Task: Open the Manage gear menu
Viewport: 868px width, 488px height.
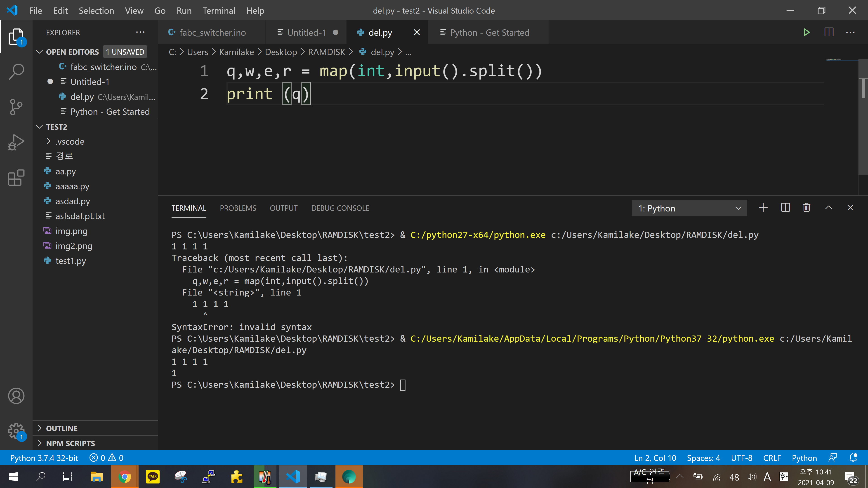Action: 16,431
